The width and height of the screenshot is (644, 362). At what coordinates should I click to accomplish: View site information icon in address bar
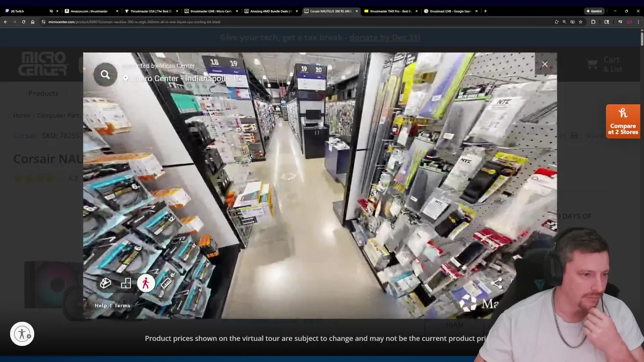[43, 22]
